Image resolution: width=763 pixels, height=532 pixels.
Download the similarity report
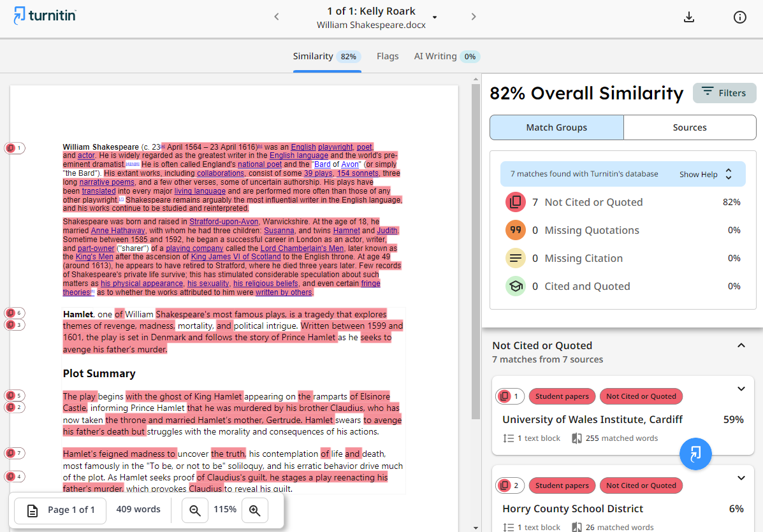tap(689, 17)
